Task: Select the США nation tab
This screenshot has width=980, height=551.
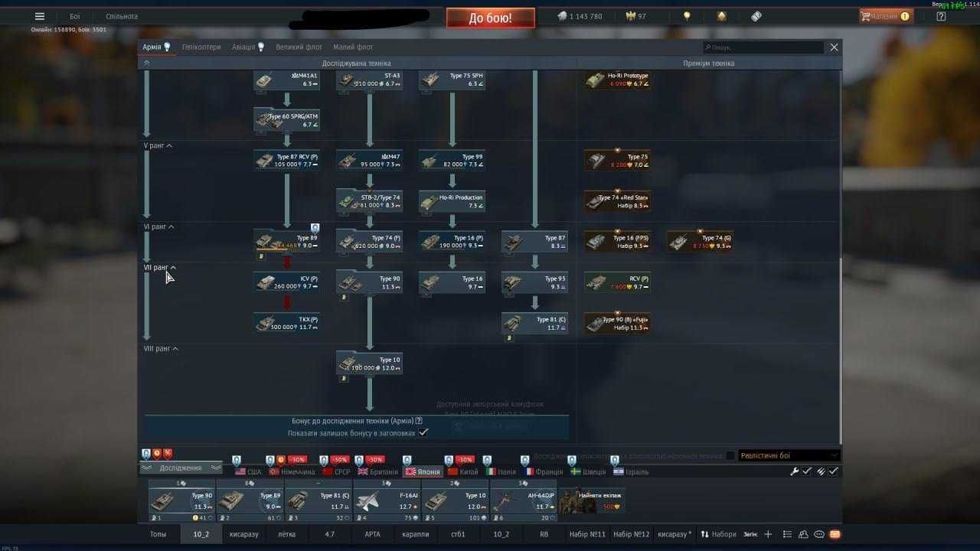Action: coord(248,471)
